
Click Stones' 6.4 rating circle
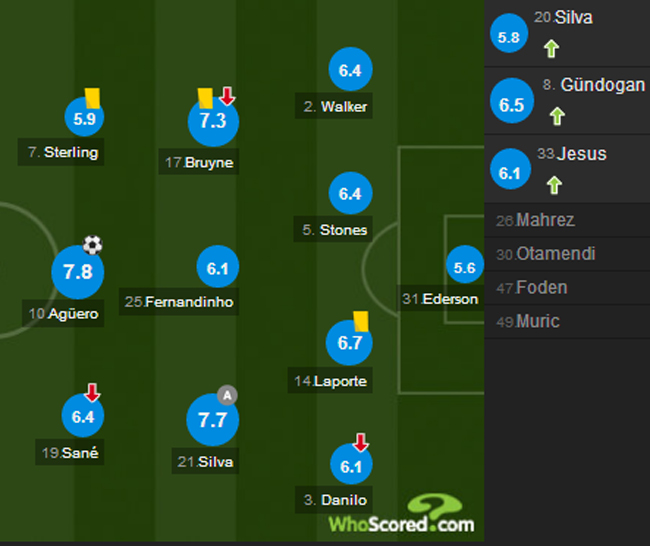pyautogui.click(x=350, y=194)
